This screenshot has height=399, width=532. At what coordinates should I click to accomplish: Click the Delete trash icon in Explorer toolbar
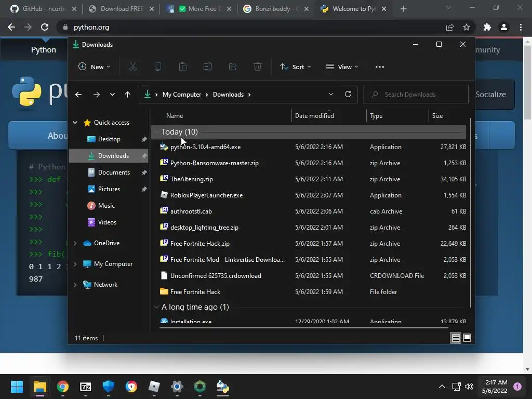click(258, 67)
